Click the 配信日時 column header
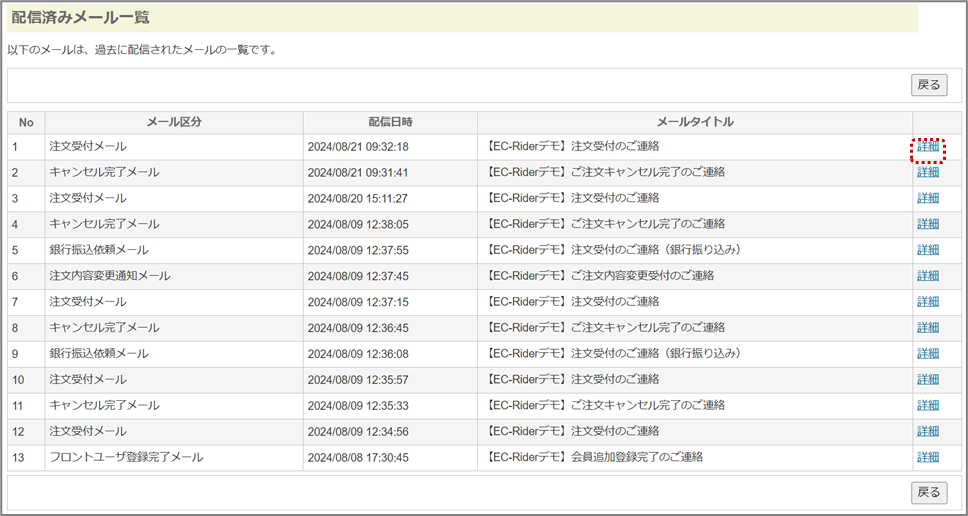 coord(390,122)
